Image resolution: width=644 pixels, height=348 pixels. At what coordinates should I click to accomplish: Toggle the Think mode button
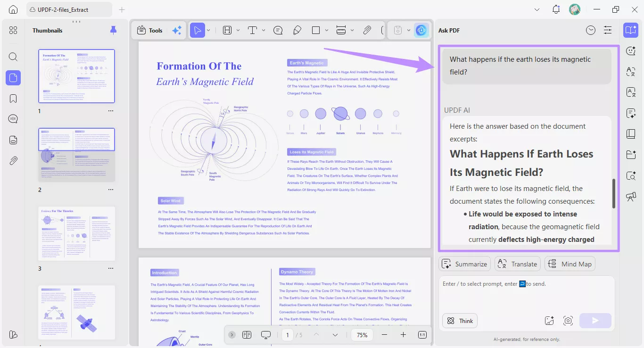(460, 321)
